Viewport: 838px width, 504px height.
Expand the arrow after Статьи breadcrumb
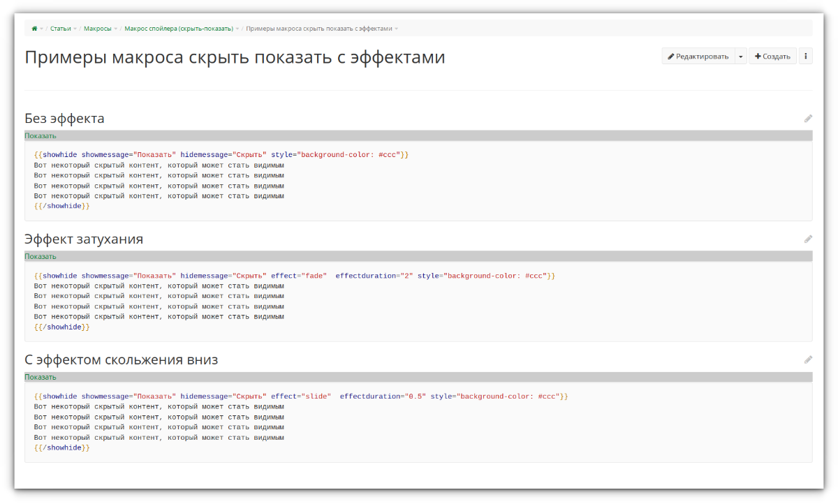pos(75,29)
